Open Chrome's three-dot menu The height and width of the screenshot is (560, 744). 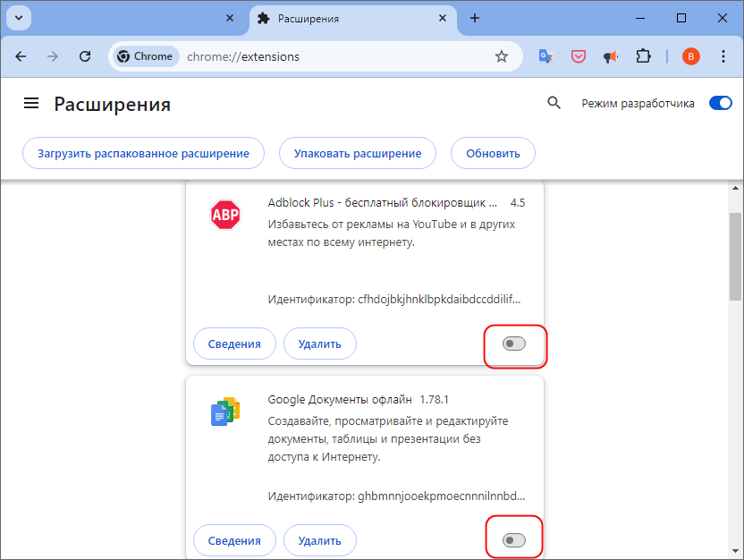[723, 56]
